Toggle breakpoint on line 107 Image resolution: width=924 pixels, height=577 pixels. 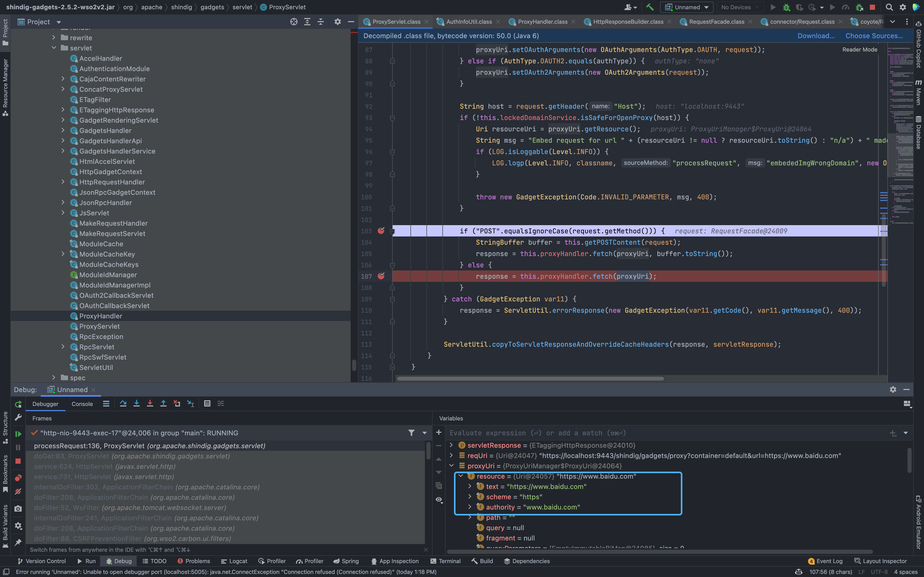(381, 276)
